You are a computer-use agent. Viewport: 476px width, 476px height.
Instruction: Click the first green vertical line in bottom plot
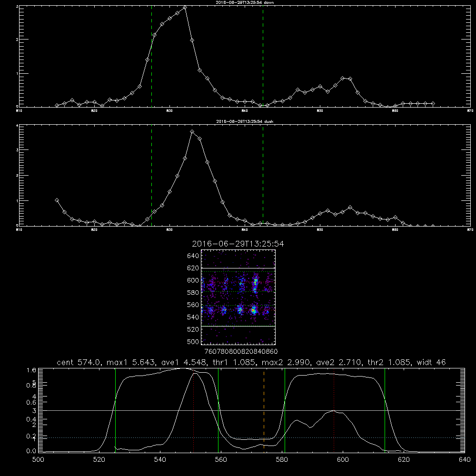pos(115,410)
